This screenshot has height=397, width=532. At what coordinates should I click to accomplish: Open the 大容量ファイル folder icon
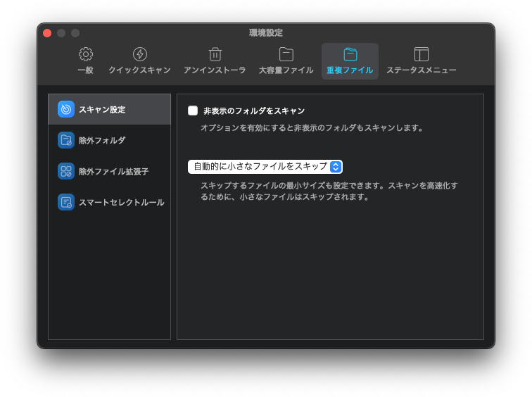click(x=286, y=54)
